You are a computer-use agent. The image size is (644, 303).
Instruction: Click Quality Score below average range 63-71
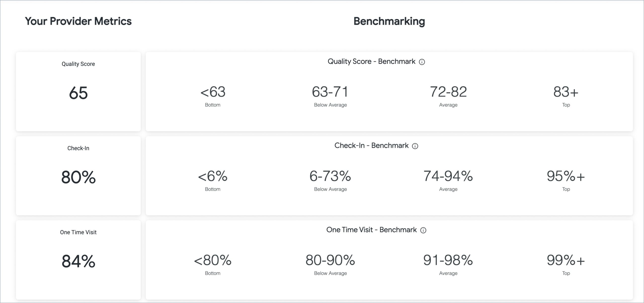tap(330, 92)
